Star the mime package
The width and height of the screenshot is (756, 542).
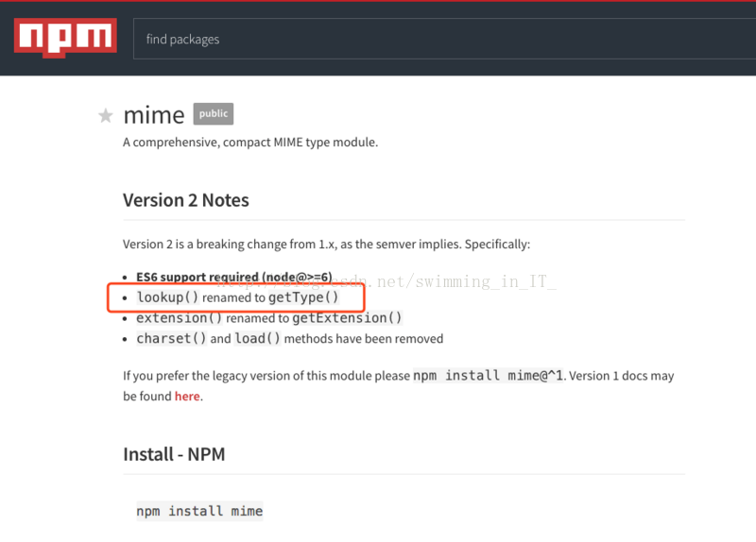pos(106,116)
